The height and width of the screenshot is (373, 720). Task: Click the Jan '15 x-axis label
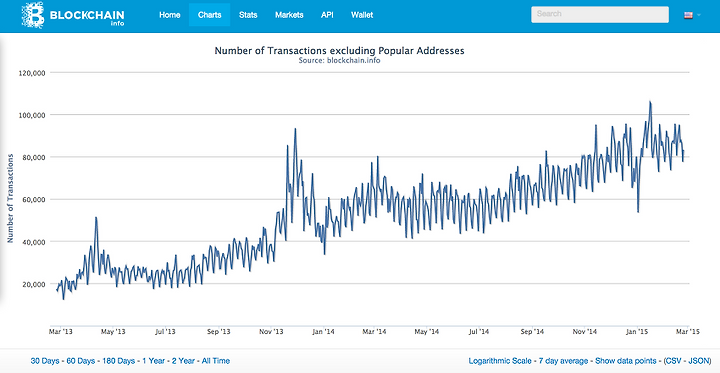click(637, 332)
